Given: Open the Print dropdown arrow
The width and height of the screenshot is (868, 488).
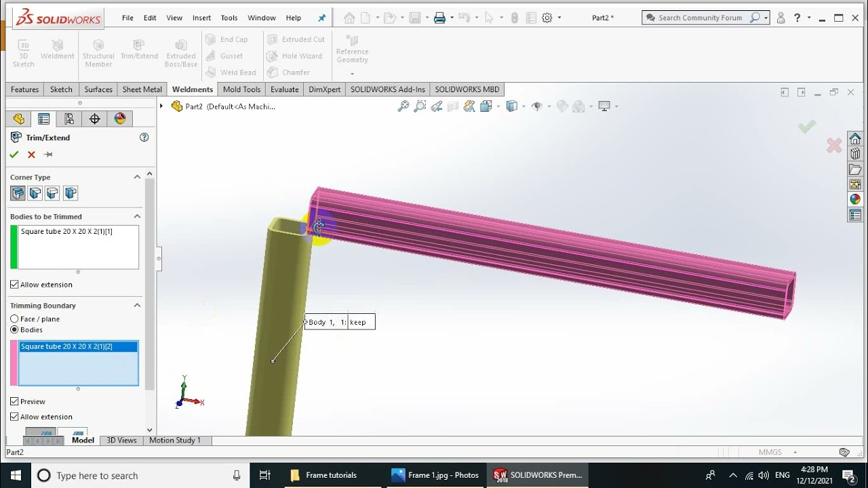Looking at the screenshot, I should 451,18.
